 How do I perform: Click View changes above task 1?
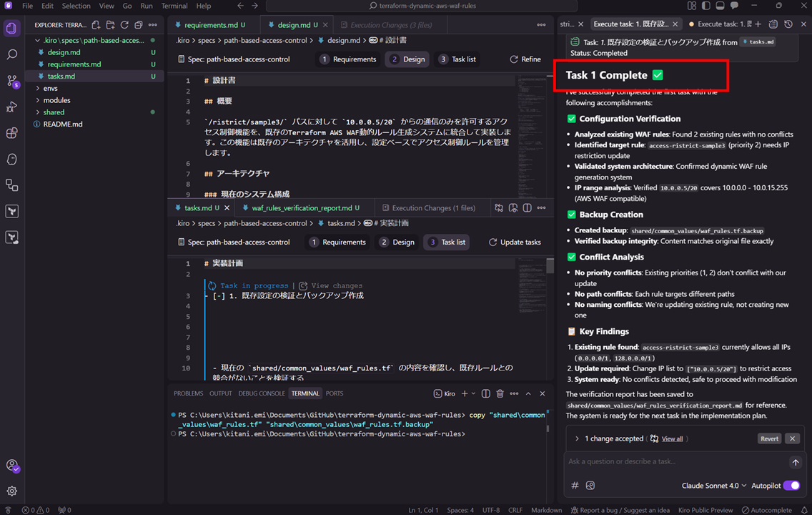[330, 285]
